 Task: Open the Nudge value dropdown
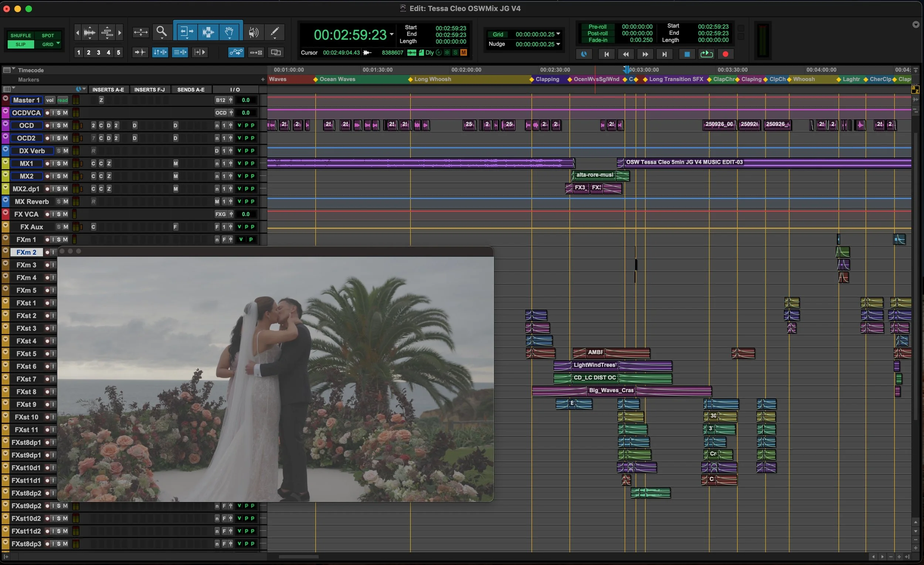(x=558, y=44)
